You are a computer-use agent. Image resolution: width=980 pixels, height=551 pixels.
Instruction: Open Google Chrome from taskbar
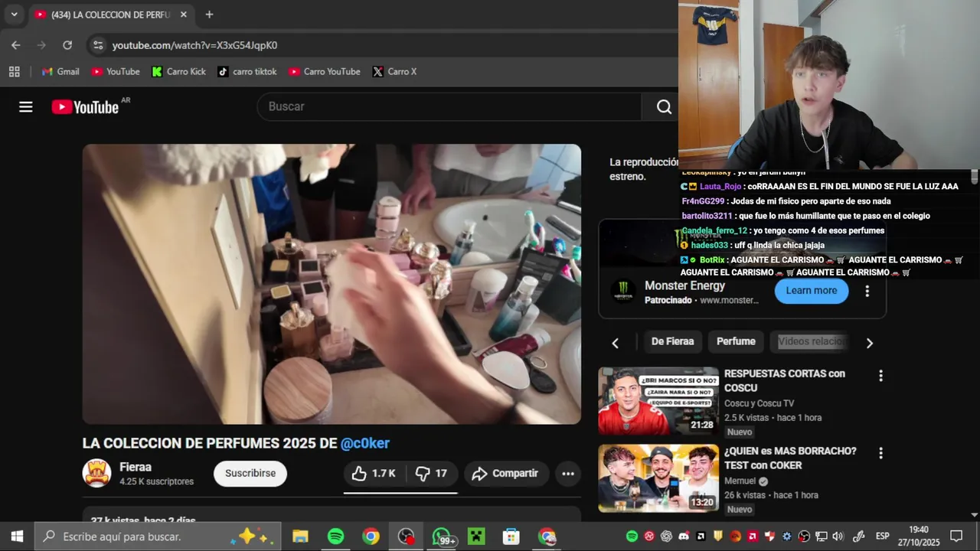click(371, 536)
